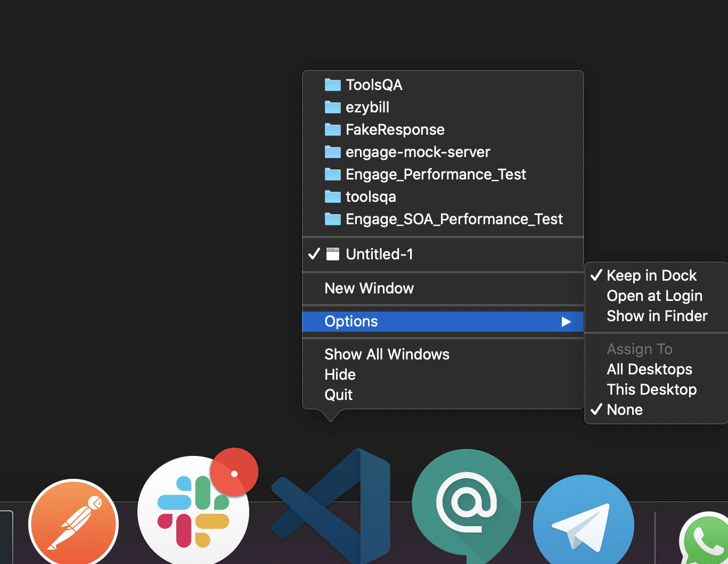
Task: Enable Open at Login
Action: (655, 296)
